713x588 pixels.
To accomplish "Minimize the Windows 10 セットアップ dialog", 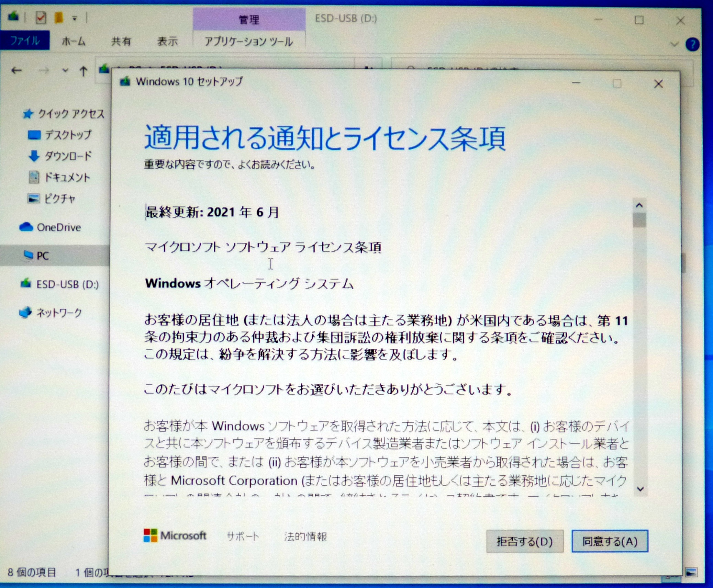I will pyautogui.click(x=576, y=83).
